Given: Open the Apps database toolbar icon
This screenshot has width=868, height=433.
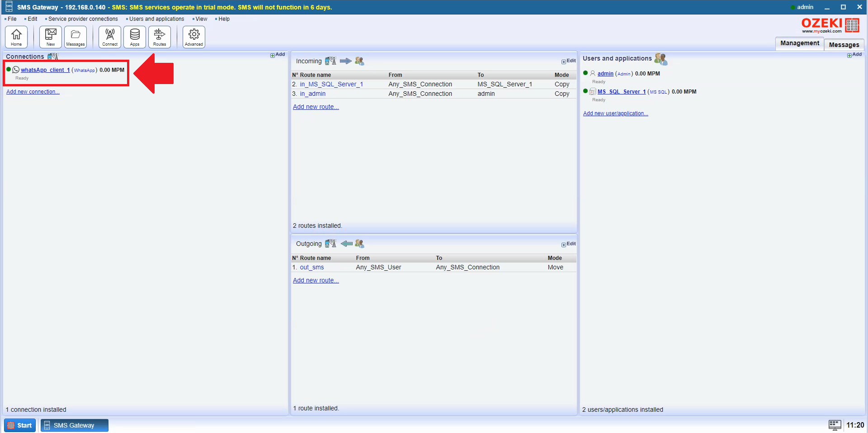Looking at the screenshot, I should coord(135,37).
